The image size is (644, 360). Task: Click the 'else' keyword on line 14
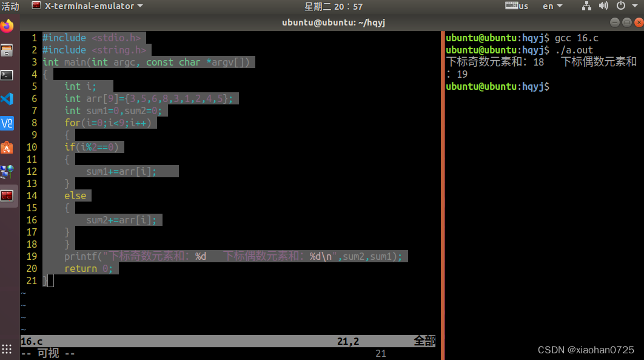tap(75, 195)
